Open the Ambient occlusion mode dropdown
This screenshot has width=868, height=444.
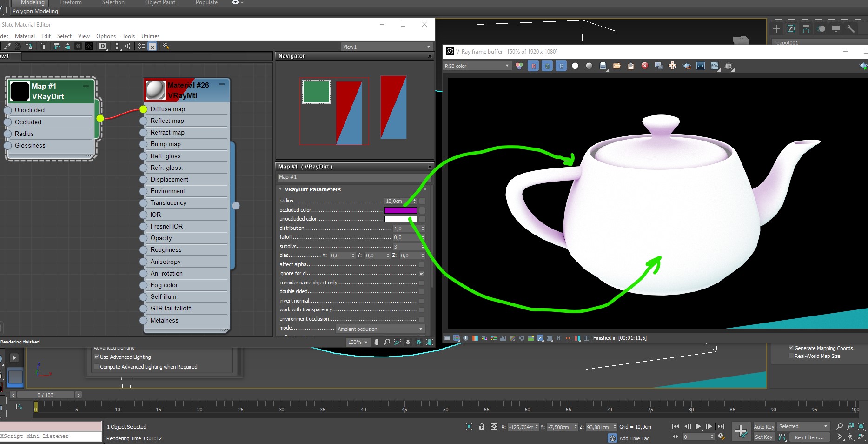(x=380, y=329)
